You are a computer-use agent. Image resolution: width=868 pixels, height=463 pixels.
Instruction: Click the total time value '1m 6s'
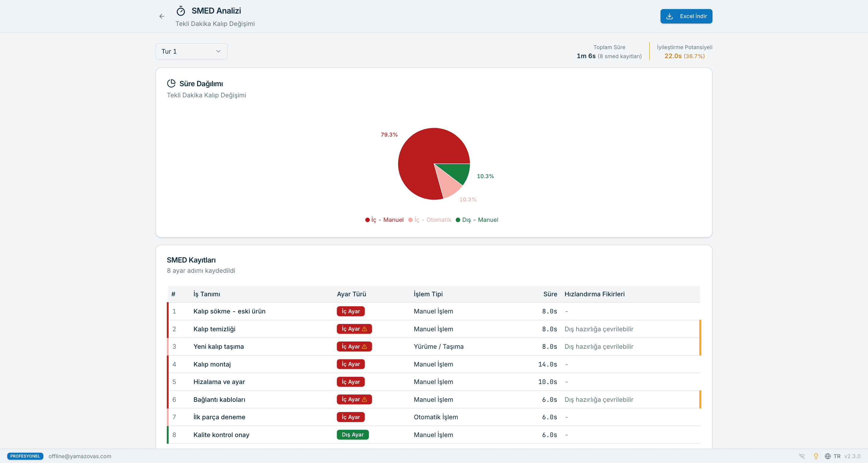586,56
